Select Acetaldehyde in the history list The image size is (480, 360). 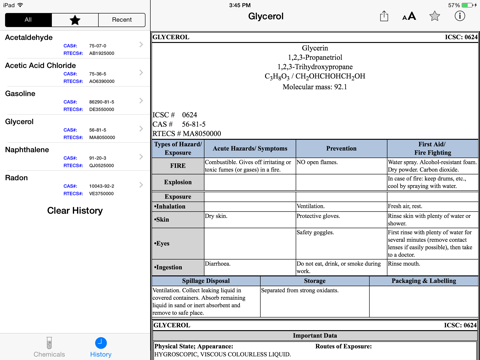point(75,45)
